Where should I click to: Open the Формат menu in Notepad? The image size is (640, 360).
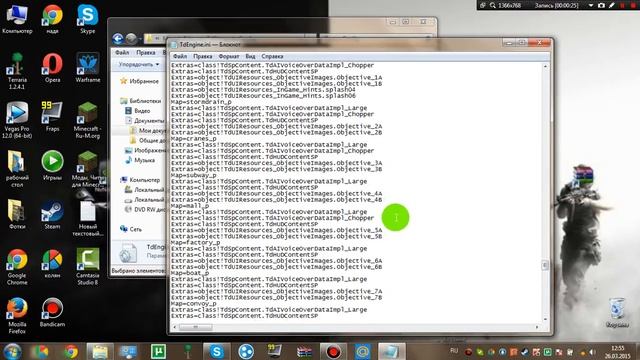[229, 56]
